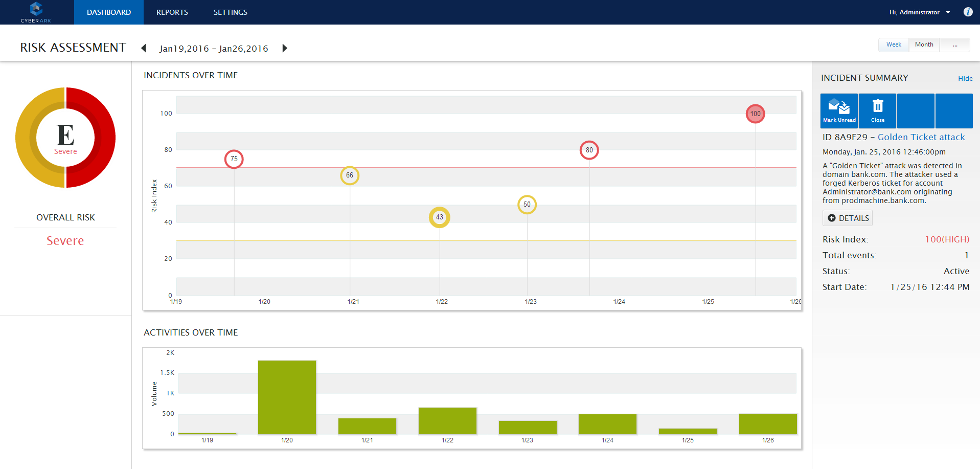Hide the Incident Summary panel
This screenshot has width=980, height=469.
click(965, 78)
